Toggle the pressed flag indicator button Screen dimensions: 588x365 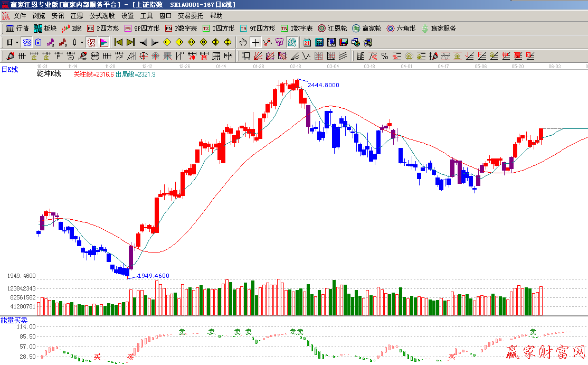click(104, 42)
